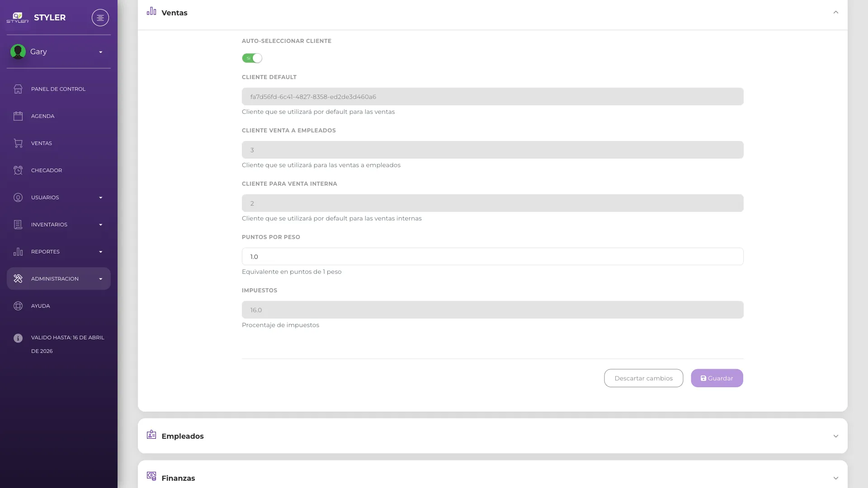Image resolution: width=868 pixels, height=488 pixels.
Task: Click the STYLER brand name link
Action: [50, 18]
